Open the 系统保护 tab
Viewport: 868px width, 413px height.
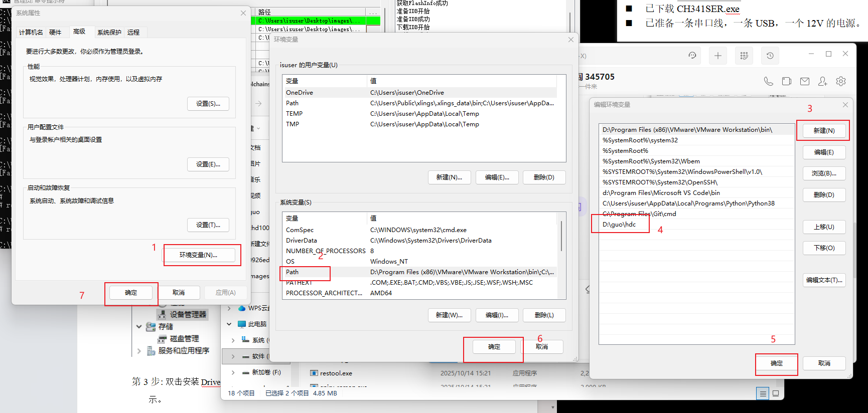[109, 32]
